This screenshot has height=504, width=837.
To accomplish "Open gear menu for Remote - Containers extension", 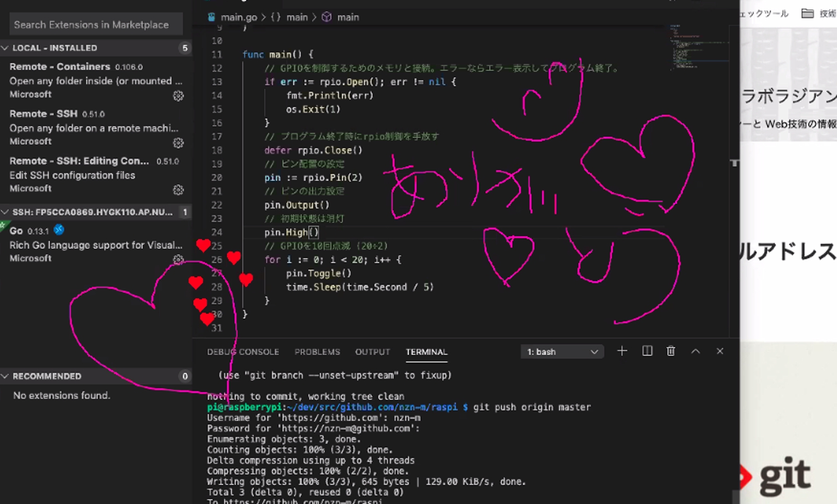I will pyautogui.click(x=178, y=96).
